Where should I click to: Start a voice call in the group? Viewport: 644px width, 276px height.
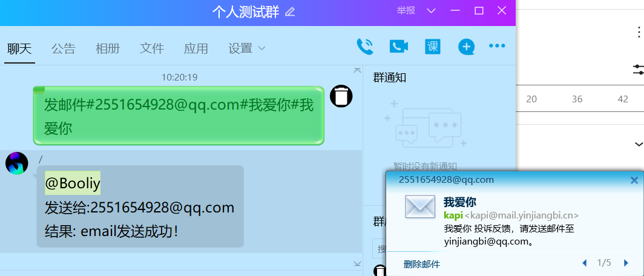[365, 47]
